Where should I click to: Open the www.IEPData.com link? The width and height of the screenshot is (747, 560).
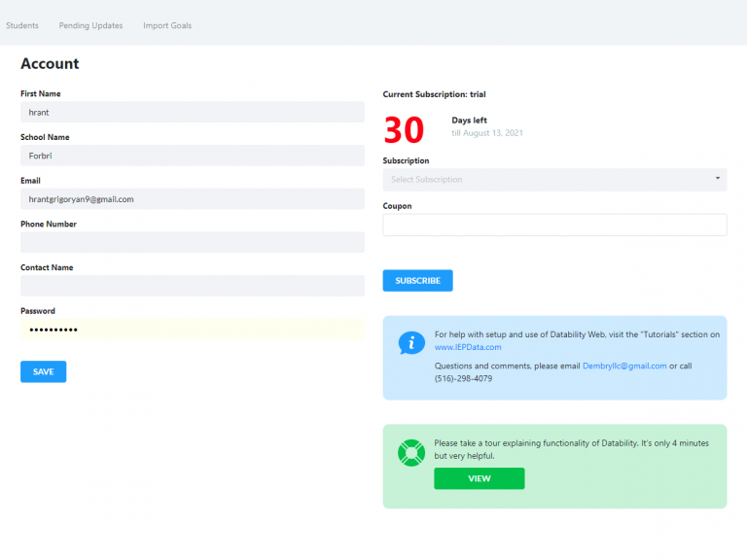coord(468,347)
